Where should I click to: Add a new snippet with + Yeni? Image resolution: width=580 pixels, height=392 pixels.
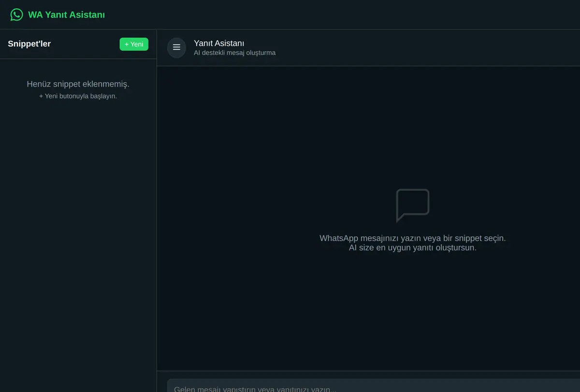point(134,44)
